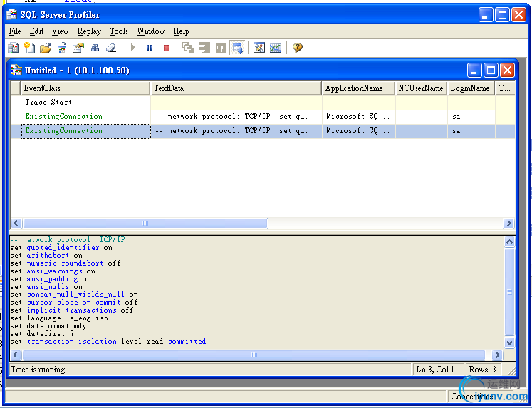Click the highlighted row's TextData cell
This screenshot has height=408, width=532.
[236, 131]
